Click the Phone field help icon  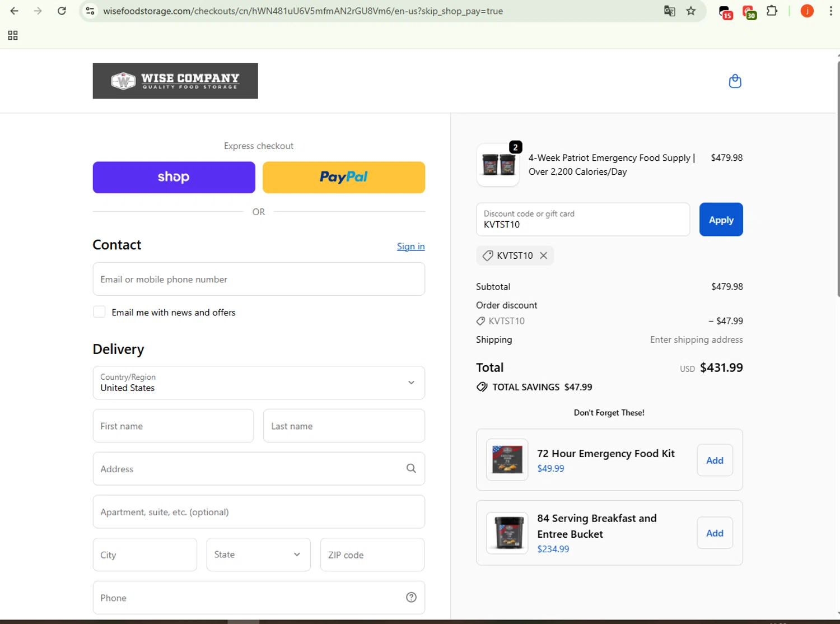click(x=411, y=597)
